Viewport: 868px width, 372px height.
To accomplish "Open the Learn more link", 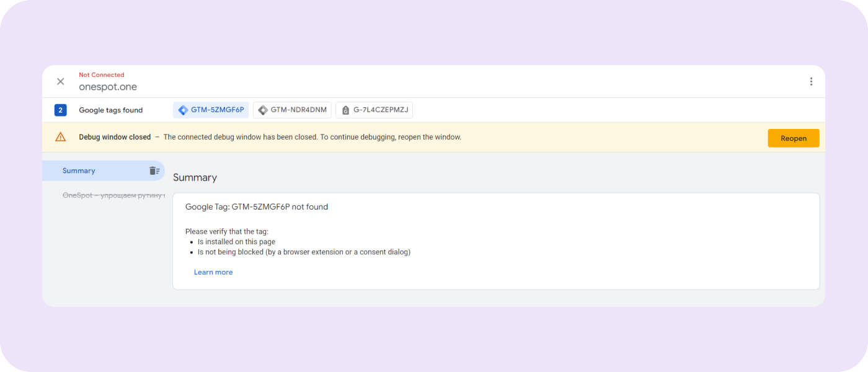I will (213, 272).
